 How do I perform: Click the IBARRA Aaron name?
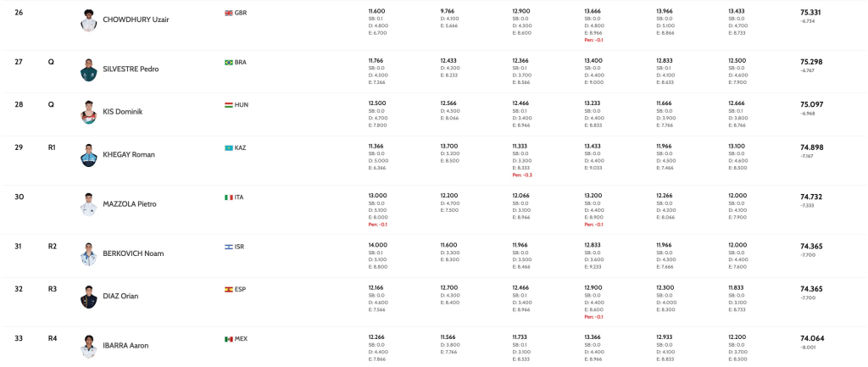pyautogui.click(x=125, y=346)
